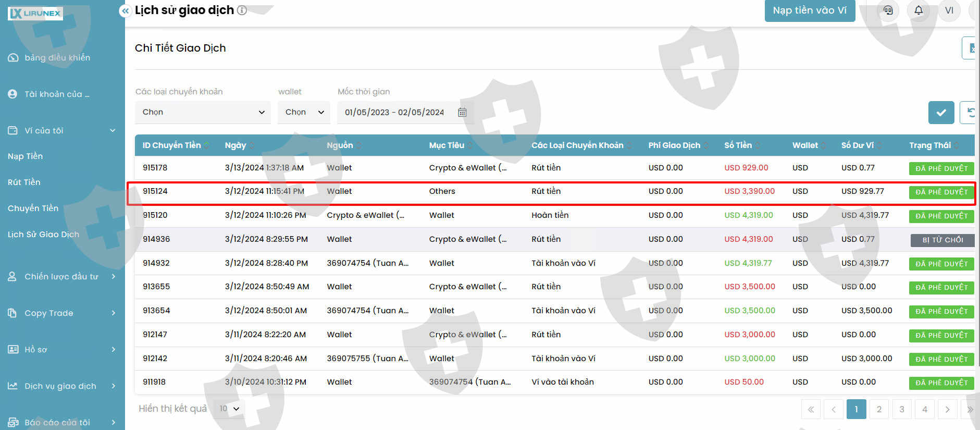Click Hoàn tiền transfer type cell
The height and width of the screenshot is (430, 980).
tap(550, 215)
